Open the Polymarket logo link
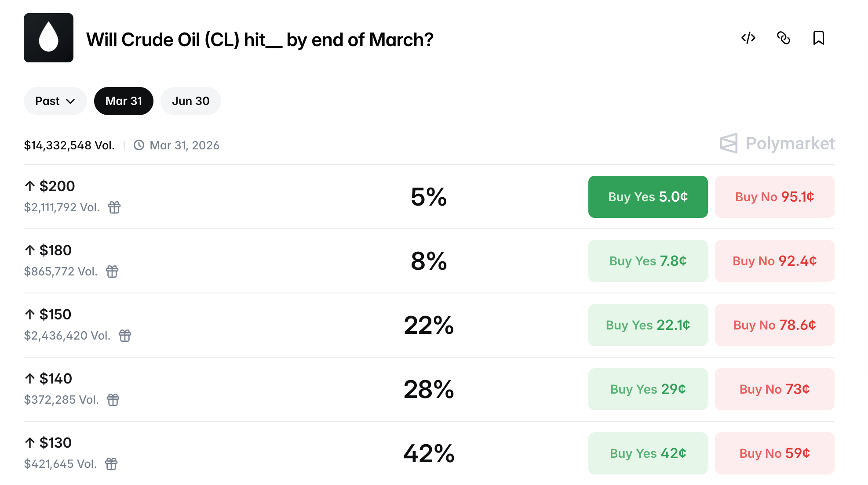This screenshot has height=485, width=868. coord(777,144)
